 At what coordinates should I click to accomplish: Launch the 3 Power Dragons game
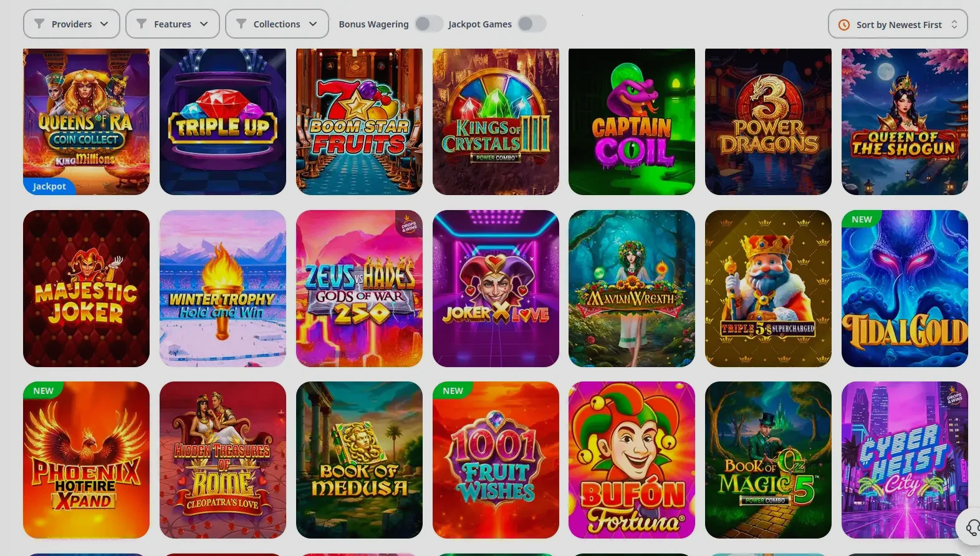(x=768, y=122)
